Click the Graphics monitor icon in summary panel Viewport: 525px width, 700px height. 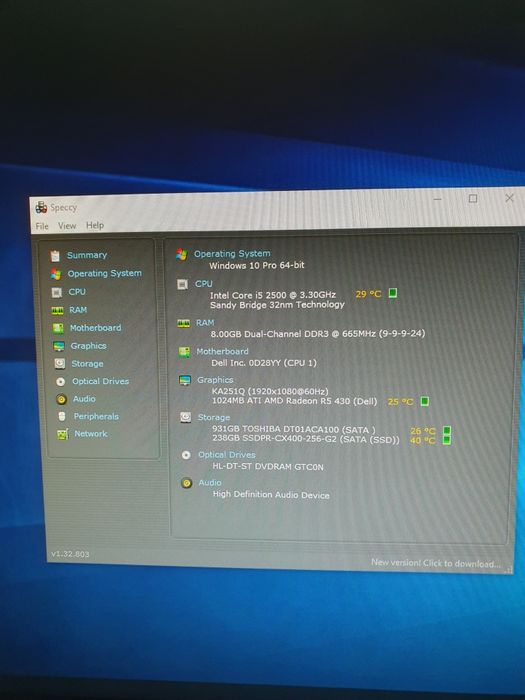click(x=185, y=381)
